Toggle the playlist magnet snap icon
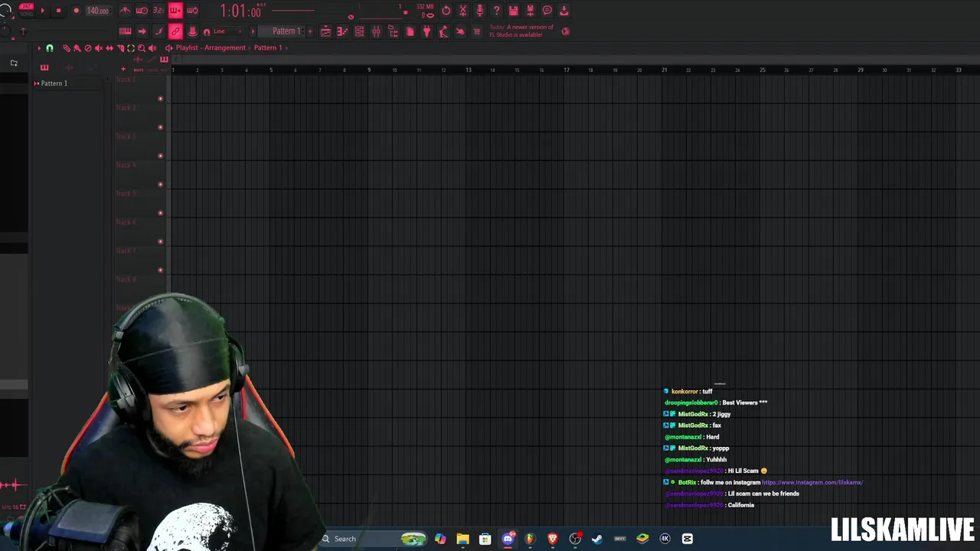Viewport: 980px width, 551px height. 50,48
